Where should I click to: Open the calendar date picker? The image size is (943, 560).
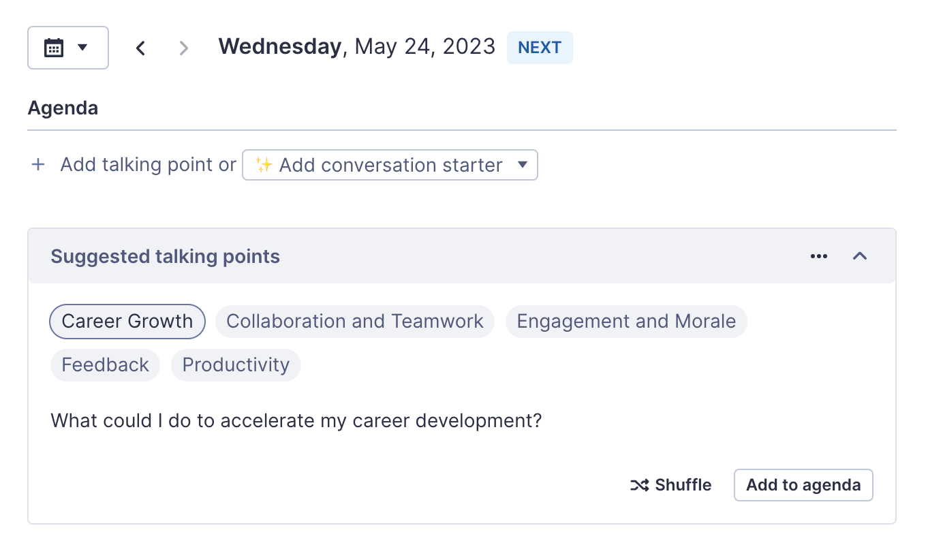[67, 48]
